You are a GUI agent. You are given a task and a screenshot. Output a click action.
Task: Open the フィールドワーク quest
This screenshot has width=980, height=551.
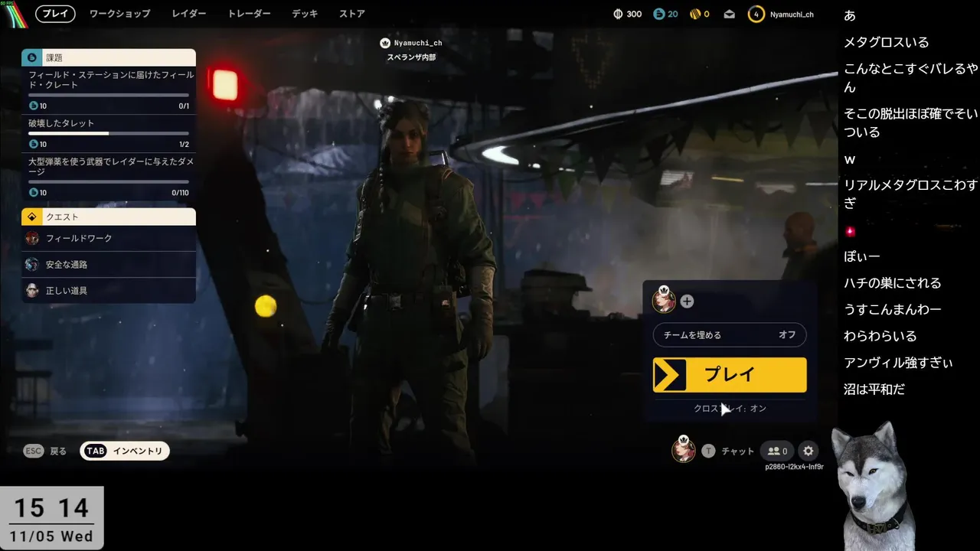109,239
